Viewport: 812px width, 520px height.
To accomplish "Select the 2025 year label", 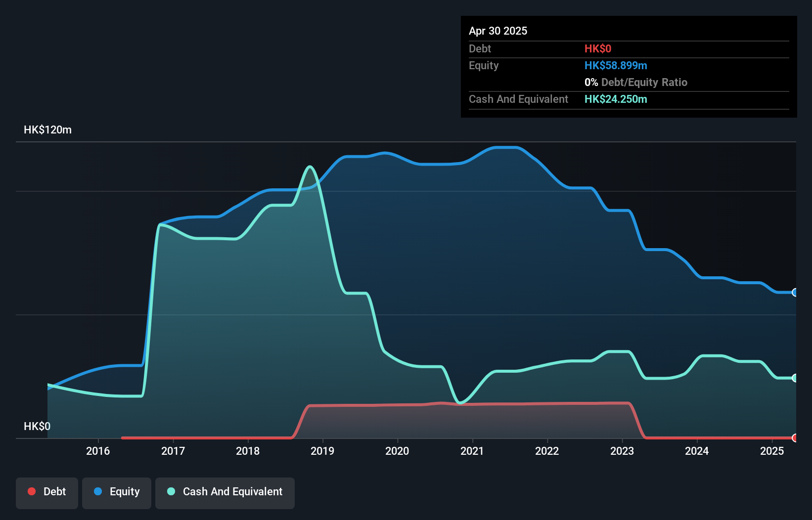I will (x=772, y=451).
